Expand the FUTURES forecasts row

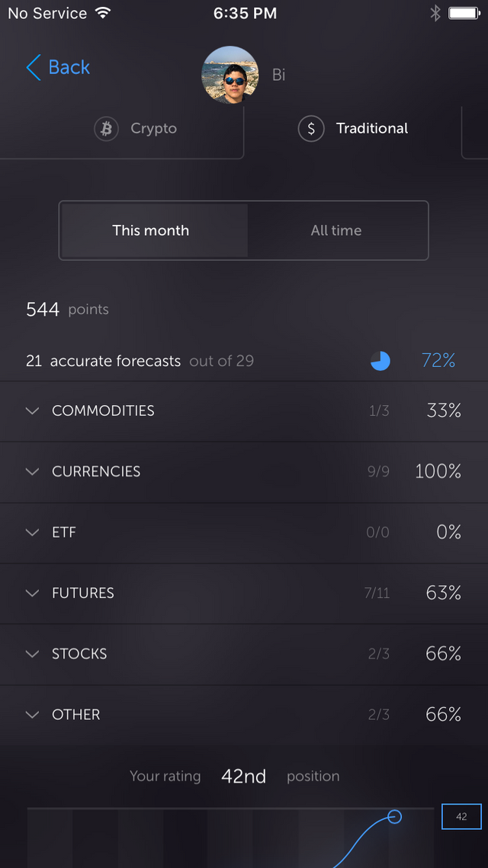point(244,593)
